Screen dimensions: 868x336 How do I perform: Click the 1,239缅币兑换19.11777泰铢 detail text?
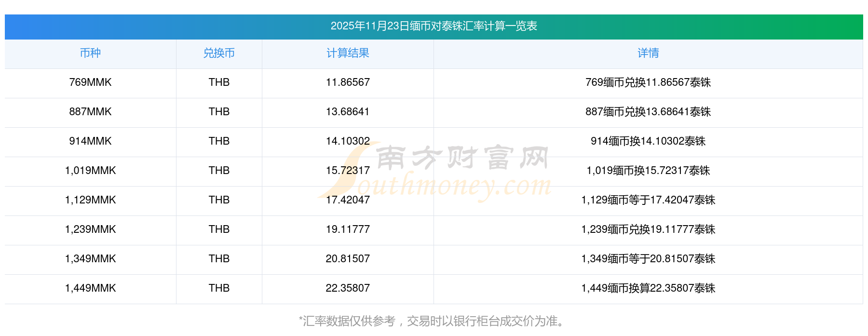tap(648, 229)
